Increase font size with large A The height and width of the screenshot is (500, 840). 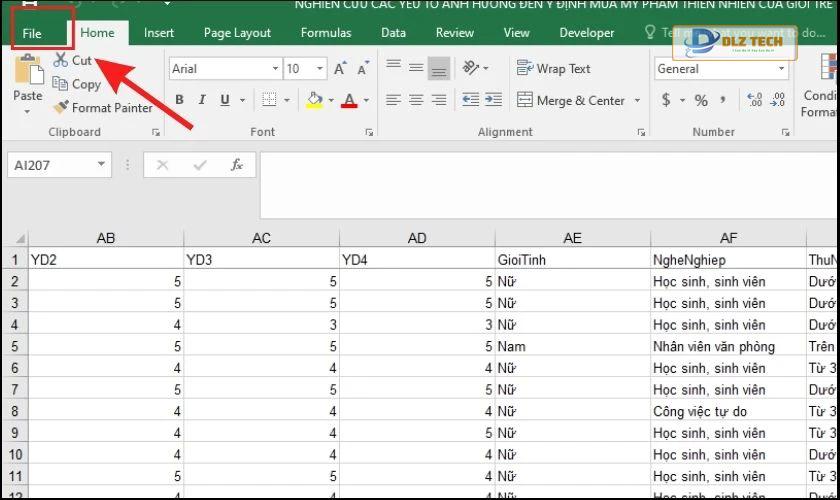click(339, 69)
